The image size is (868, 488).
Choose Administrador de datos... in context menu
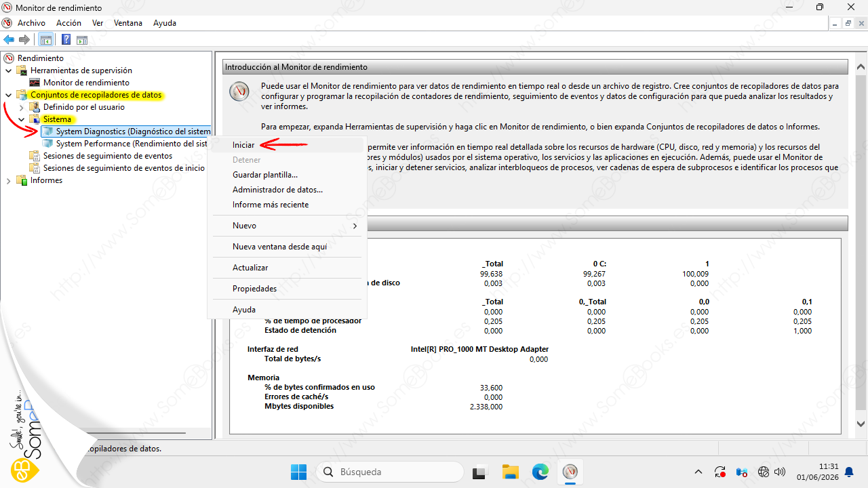287,190
